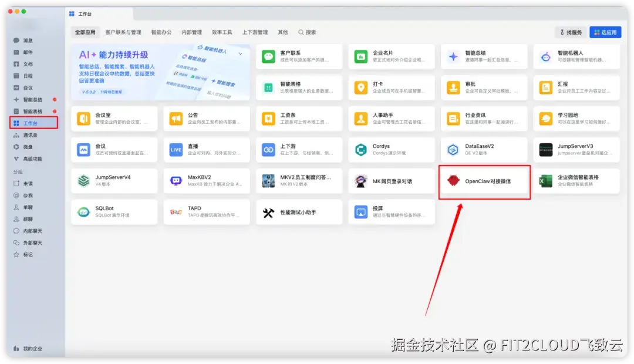Open the 企业微信智能表格 Excel icon

[546, 181]
